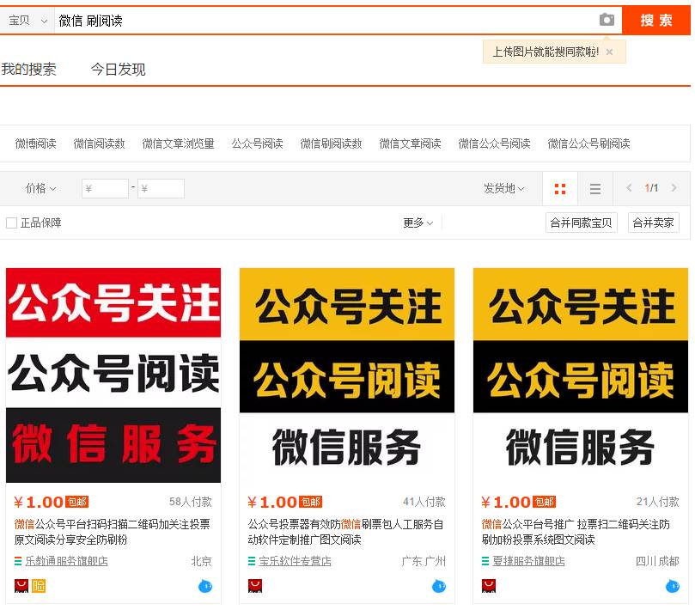Open red-banner product image by 乐数通服务旗舰店

113,375
